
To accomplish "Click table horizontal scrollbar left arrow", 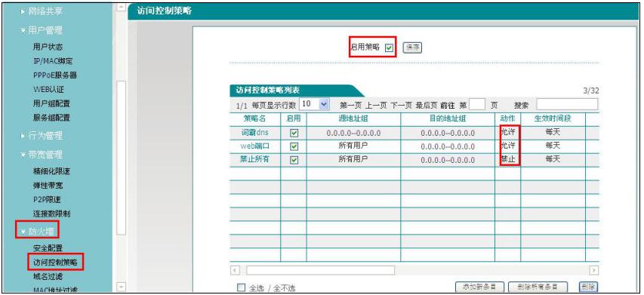I will point(235,270).
